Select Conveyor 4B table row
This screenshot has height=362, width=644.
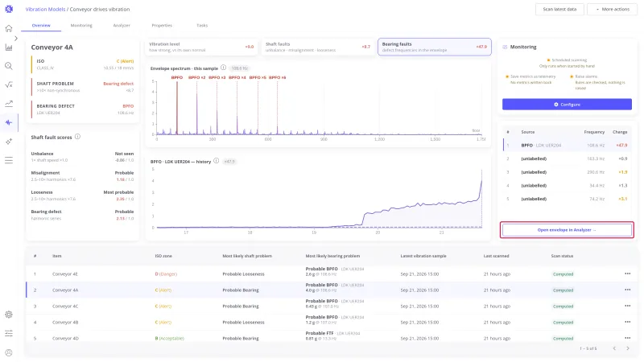[332, 323]
